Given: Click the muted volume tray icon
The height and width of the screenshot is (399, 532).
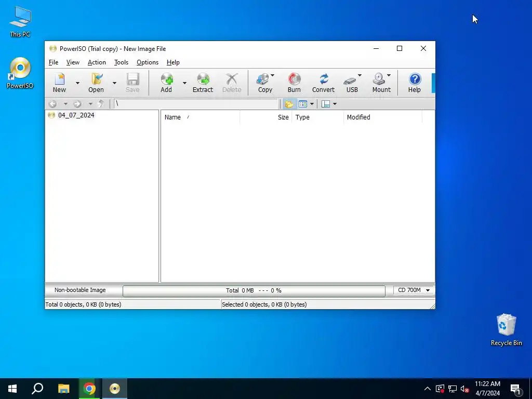Looking at the screenshot, I should [x=464, y=389].
